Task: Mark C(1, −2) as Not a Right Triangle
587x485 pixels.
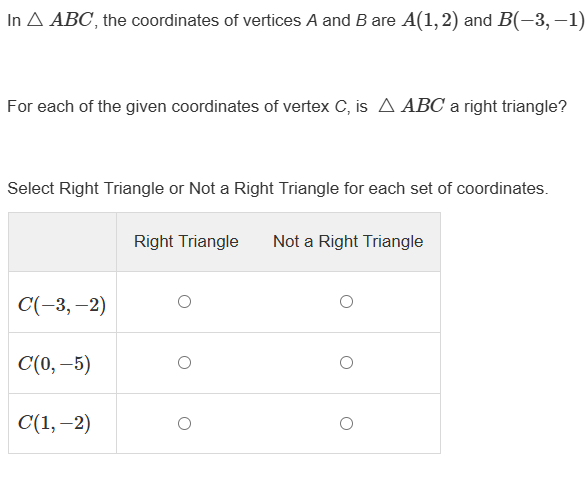Action: pos(346,424)
